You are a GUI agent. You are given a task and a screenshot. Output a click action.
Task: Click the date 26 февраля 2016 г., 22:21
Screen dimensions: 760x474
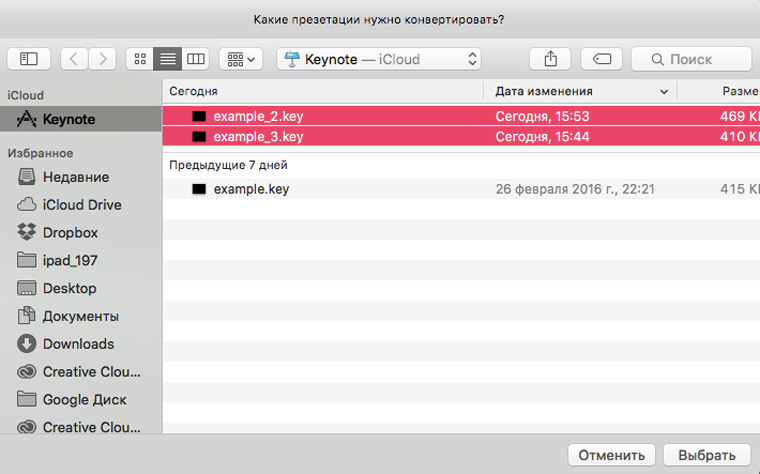(x=575, y=189)
